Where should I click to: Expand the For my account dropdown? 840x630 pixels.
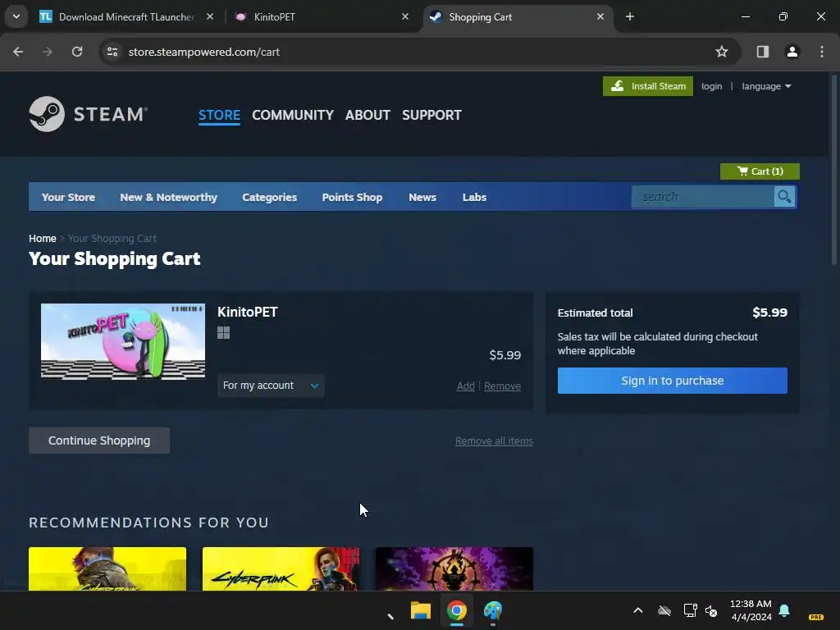(271, 386)
